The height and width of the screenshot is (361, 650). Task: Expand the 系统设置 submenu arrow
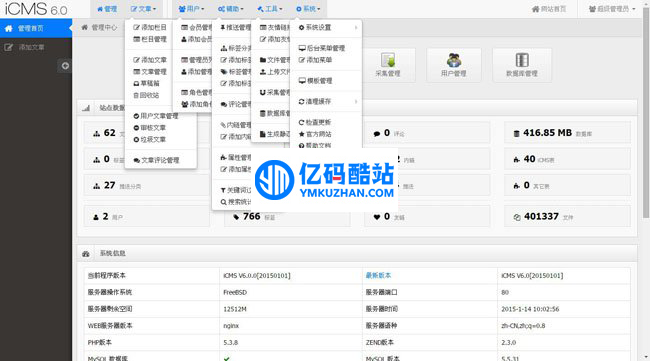[356, 27]
